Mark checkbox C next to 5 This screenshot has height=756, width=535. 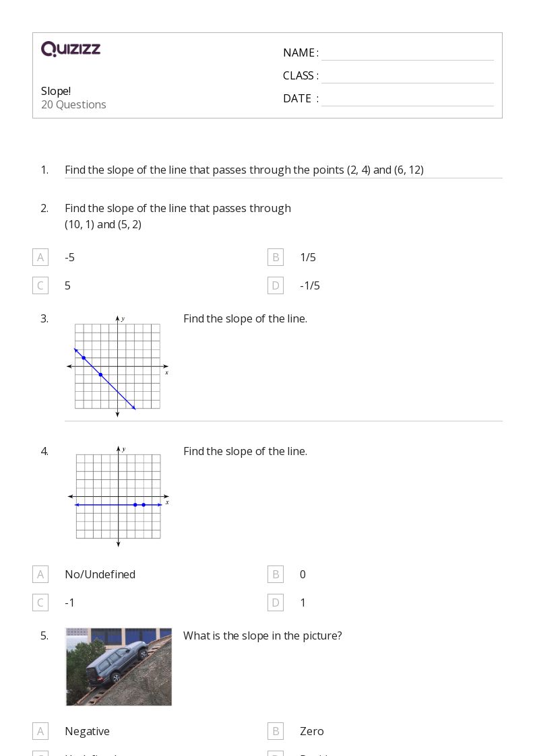coord(40,285)
